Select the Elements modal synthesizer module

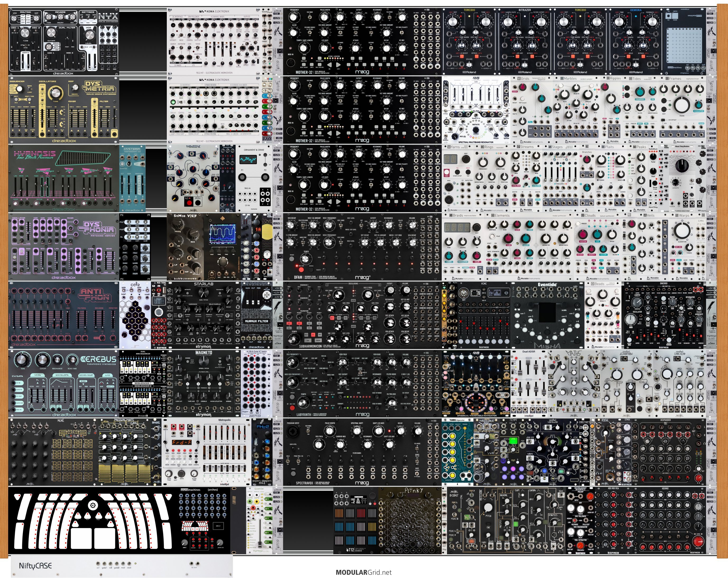529,247
